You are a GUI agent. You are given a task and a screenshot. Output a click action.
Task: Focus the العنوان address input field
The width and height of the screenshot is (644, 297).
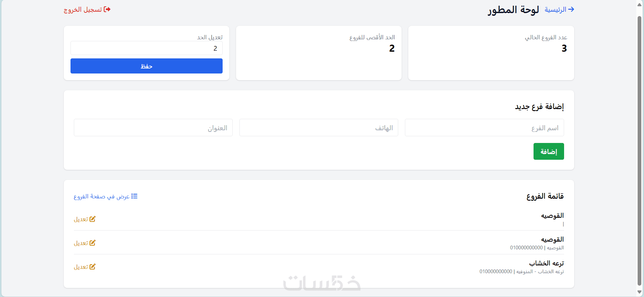point(153,128)
